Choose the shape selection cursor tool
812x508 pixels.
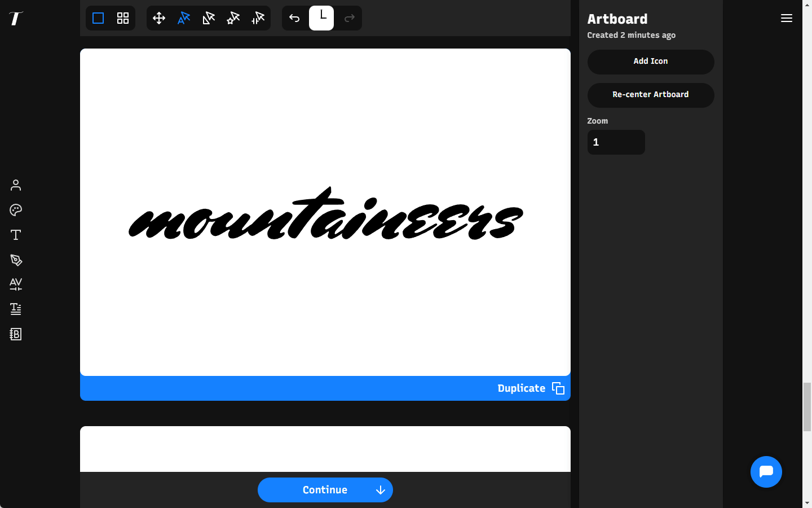[x=208, y=18]
